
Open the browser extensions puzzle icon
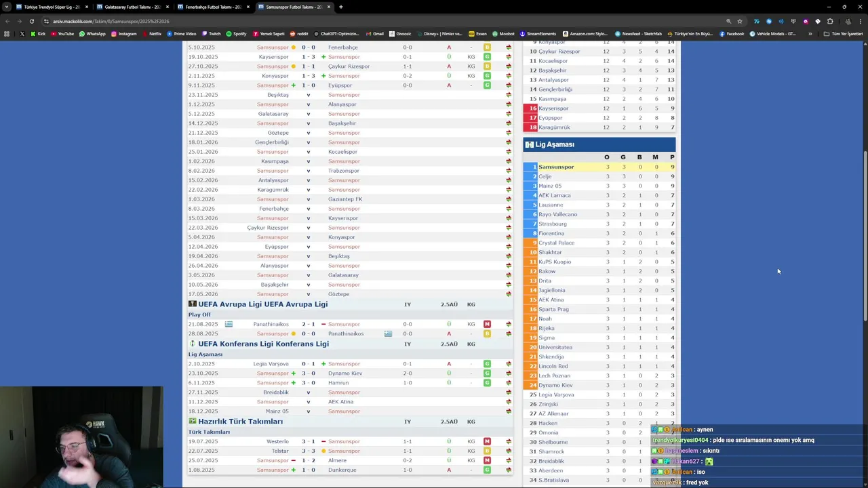tap(830, 21)
